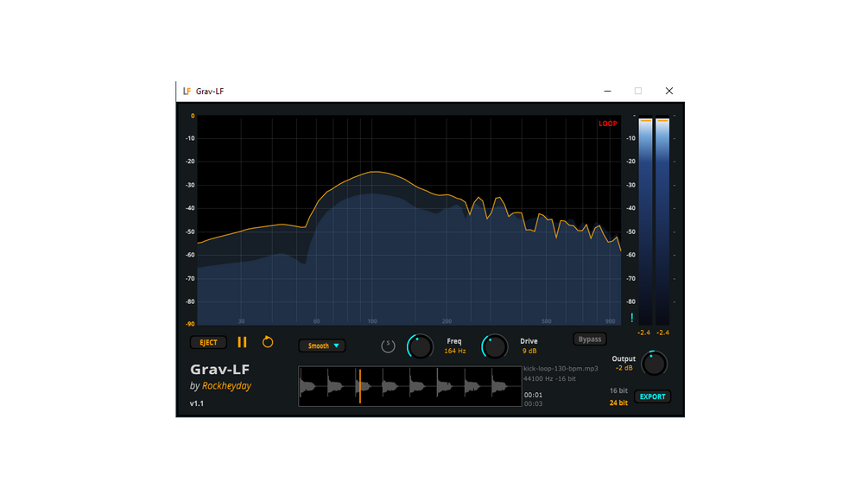The height and width of the screenshot is (488, 868).
Task: Click the Grav-LF logo text
Action: 219,369
